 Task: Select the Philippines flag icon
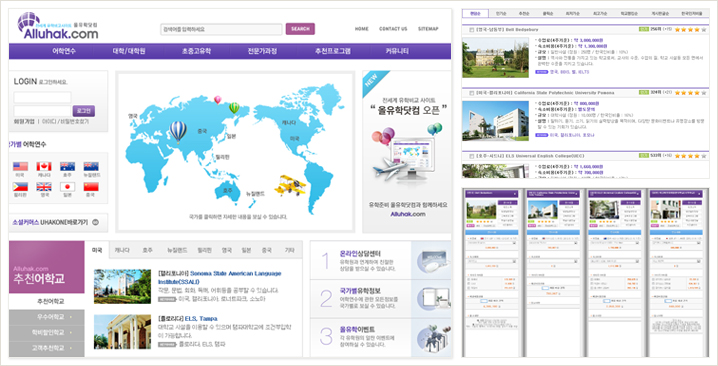[x=20, y=186]
